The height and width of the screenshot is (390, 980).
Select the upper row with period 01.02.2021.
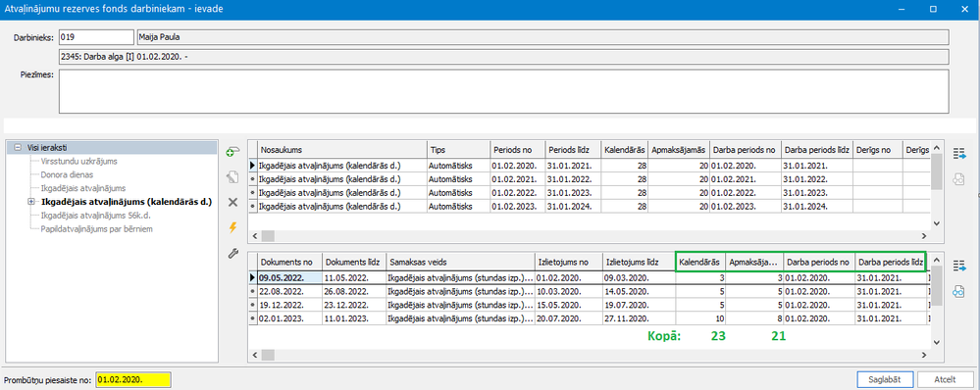coord(590,178)
